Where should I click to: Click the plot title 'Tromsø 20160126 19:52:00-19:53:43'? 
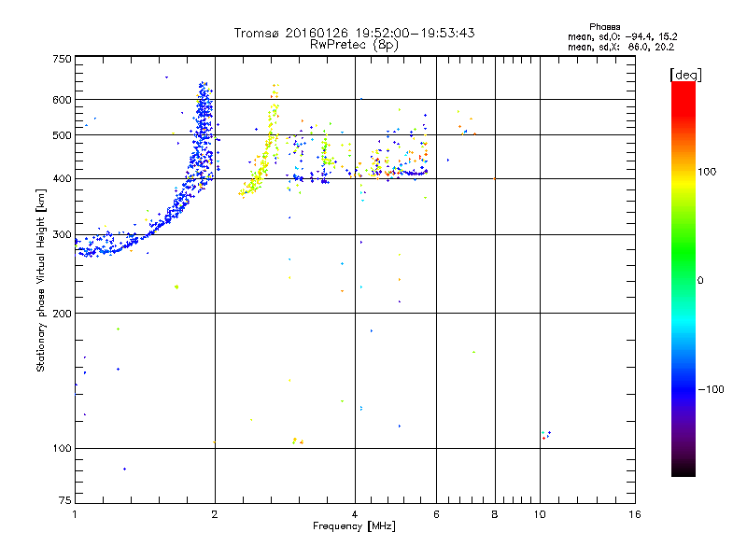(x=354, y=33)
